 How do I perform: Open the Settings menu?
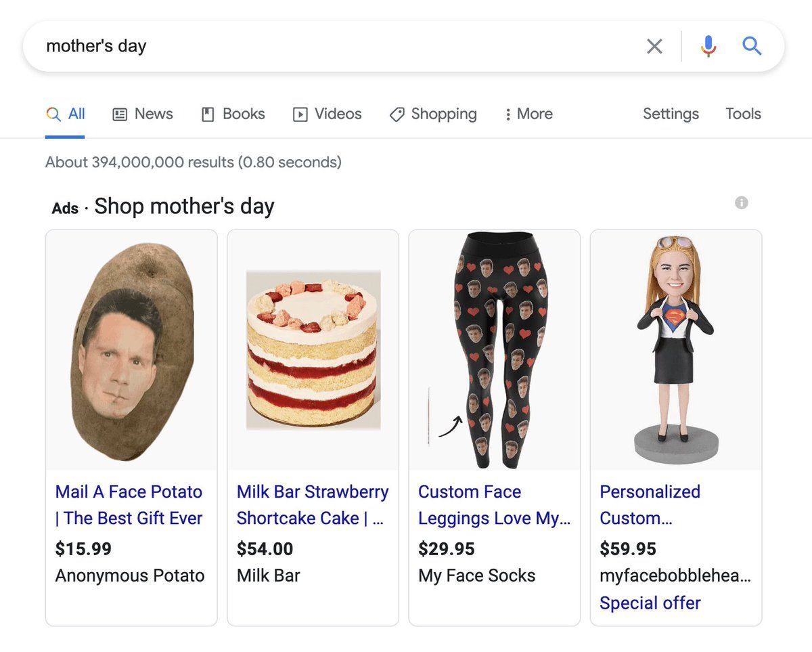coord(671,114)
